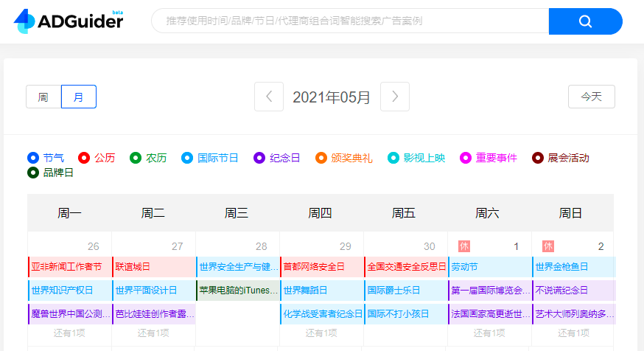Screen dimensions: 644x351
Task: Click the 周日 column header
Action: click(x=570, y=213)
